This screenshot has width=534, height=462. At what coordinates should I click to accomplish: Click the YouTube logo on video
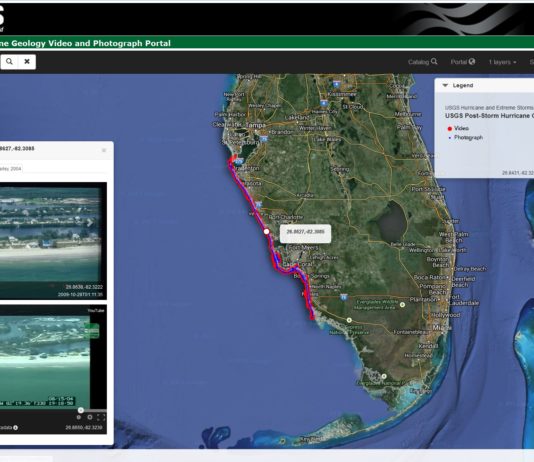coord(96,310)
